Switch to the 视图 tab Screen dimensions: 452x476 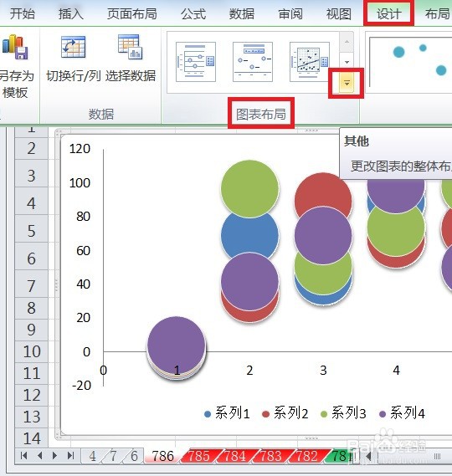pyautogui.click(x=339, y=14)
